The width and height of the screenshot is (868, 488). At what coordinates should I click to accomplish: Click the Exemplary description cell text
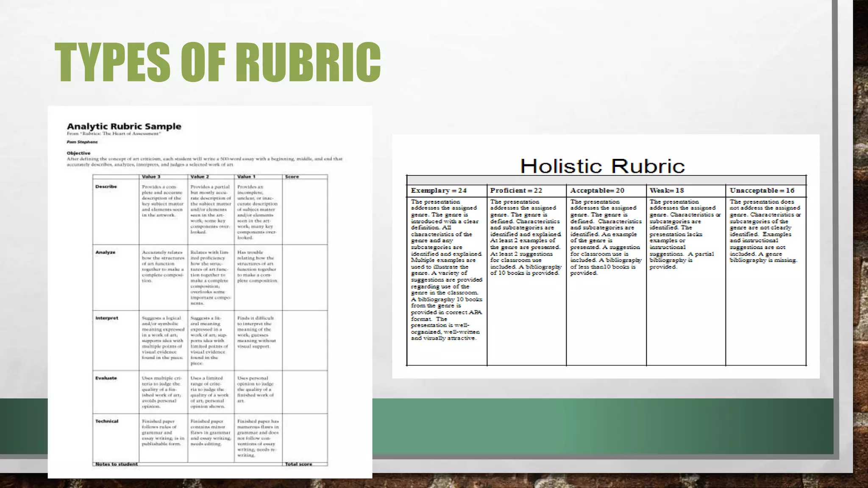[446, 270]
